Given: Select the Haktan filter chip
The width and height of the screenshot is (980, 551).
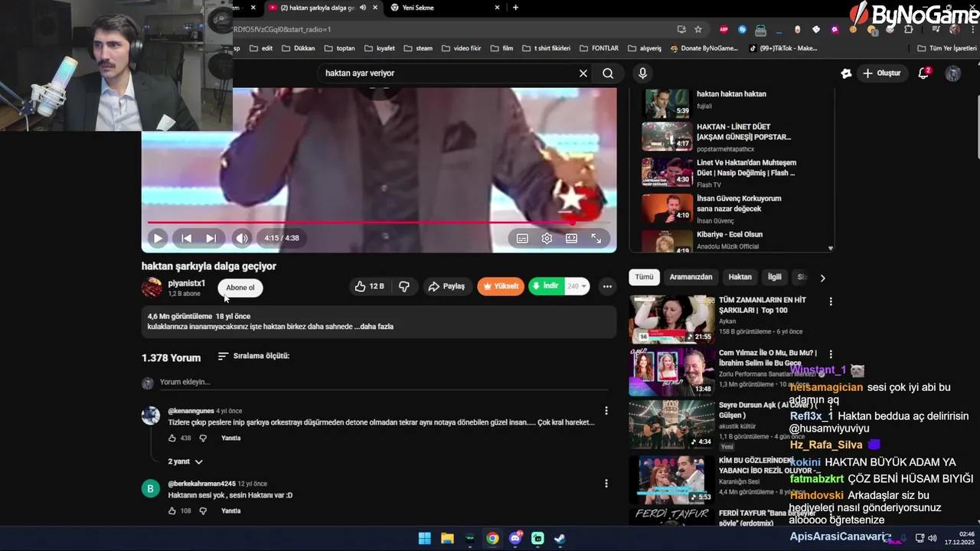Looking at the screenshot, I should coord(740,277).
